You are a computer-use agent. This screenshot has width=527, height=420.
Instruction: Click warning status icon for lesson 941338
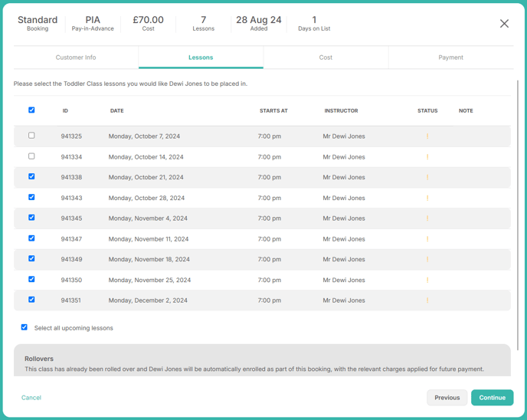[427, 177]
